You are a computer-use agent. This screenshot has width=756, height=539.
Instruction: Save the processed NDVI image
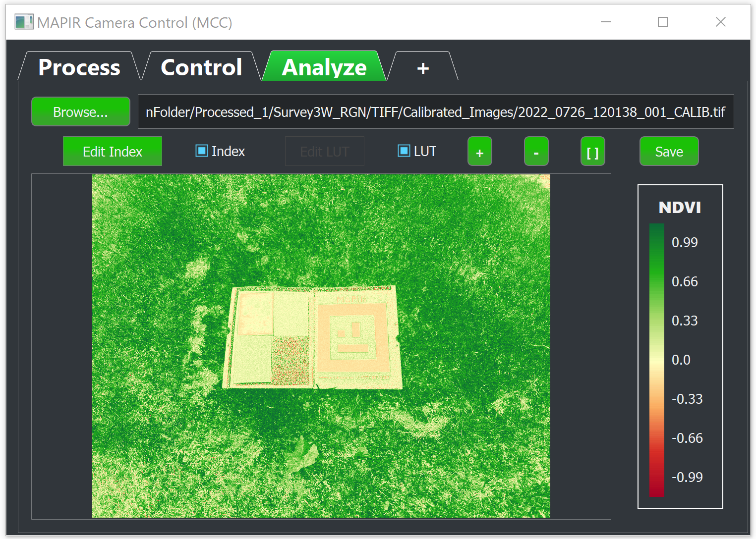(x=669, y=152)
